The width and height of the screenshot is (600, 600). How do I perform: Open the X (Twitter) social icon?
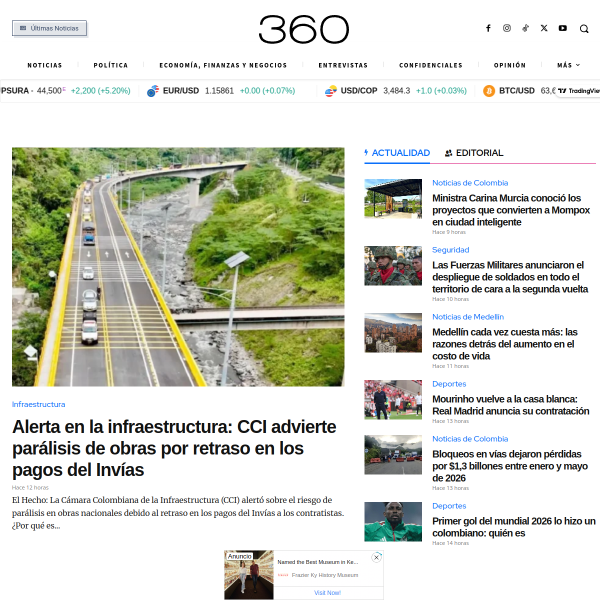544,28
